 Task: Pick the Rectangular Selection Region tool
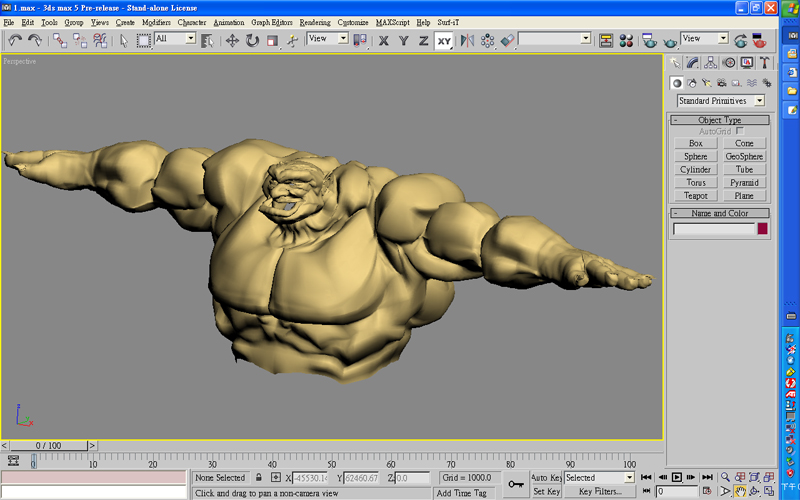pos(143,40)
